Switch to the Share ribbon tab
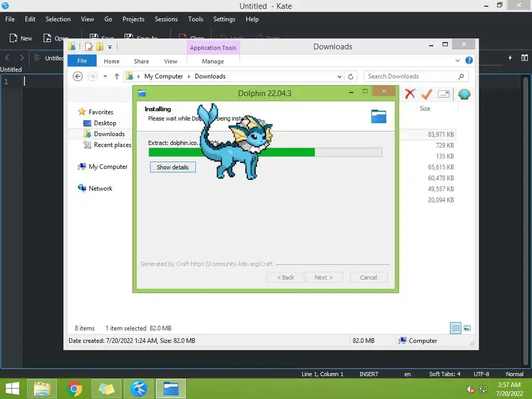 point(141,61)
